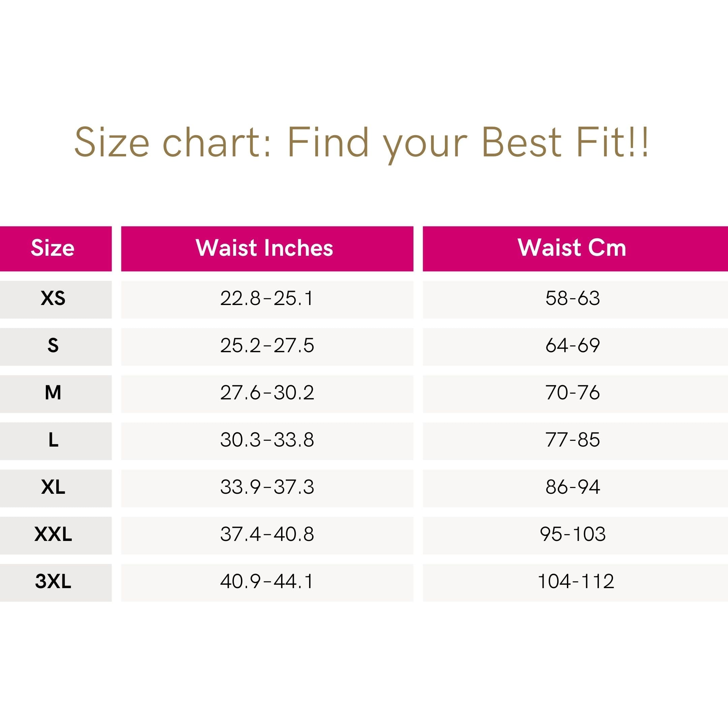The width and height of the screenshot is (728, 728).
Task: Select the 27.6-30.2 waist inches cell
Action: (x=267, y=393)
